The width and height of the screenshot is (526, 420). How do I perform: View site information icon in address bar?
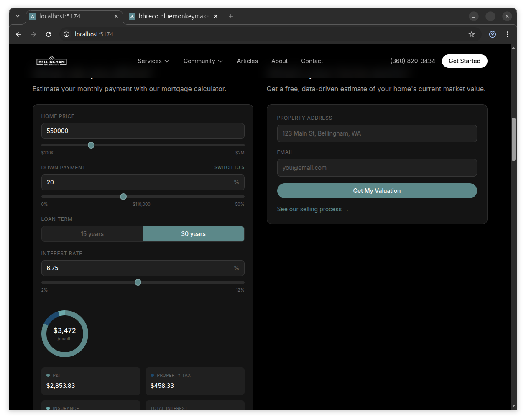66,34
